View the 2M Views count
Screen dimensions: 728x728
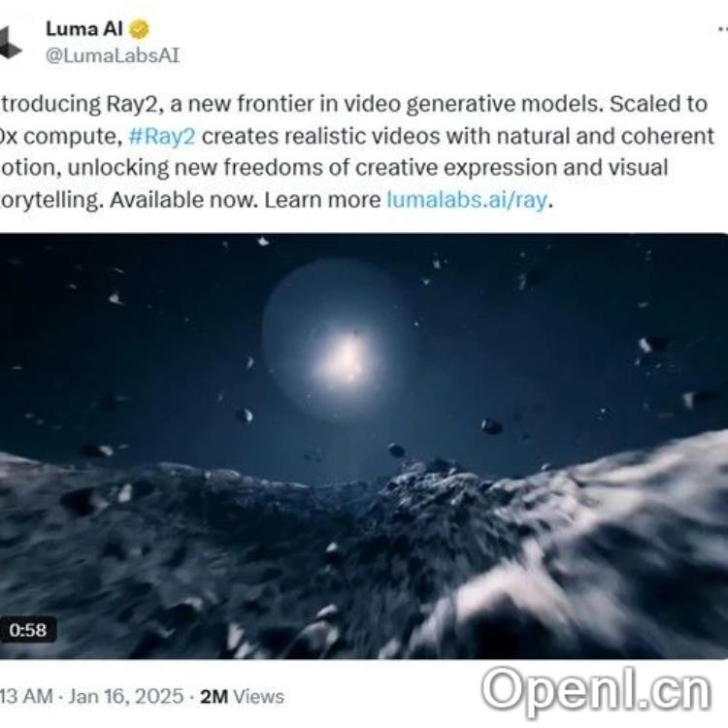242,696
